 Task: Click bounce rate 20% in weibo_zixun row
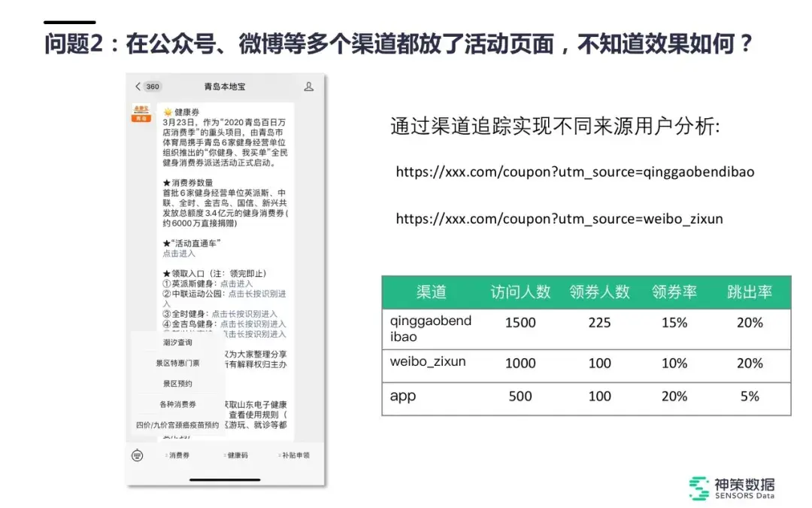[x=750, y=364]
